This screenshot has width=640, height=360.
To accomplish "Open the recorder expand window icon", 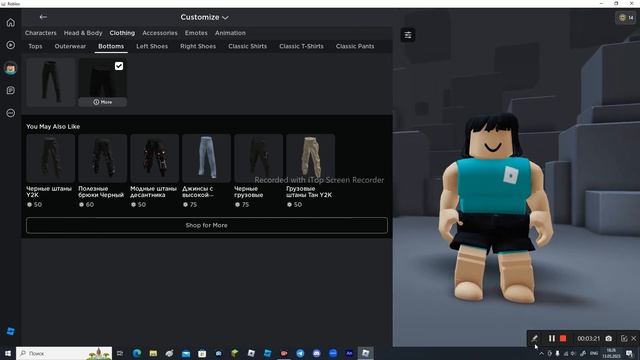I will coord(624,338).
